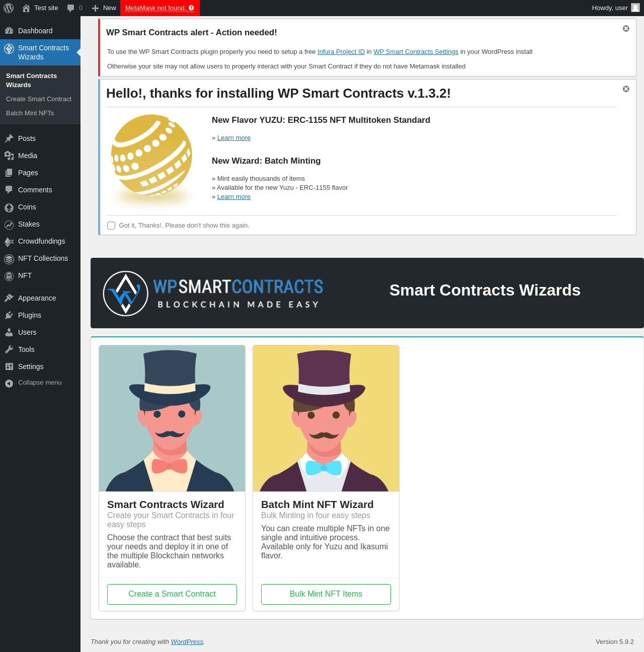Click the Batch Mint NFT Wizard card heading
Screen dimensions: 644x652
click(x=317, y=504)
